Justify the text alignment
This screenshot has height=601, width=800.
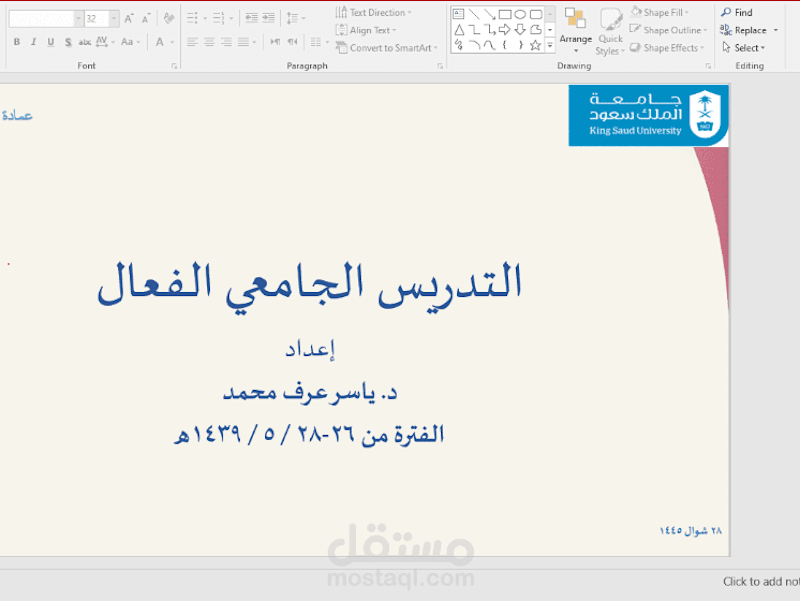[x=244, y=42]
